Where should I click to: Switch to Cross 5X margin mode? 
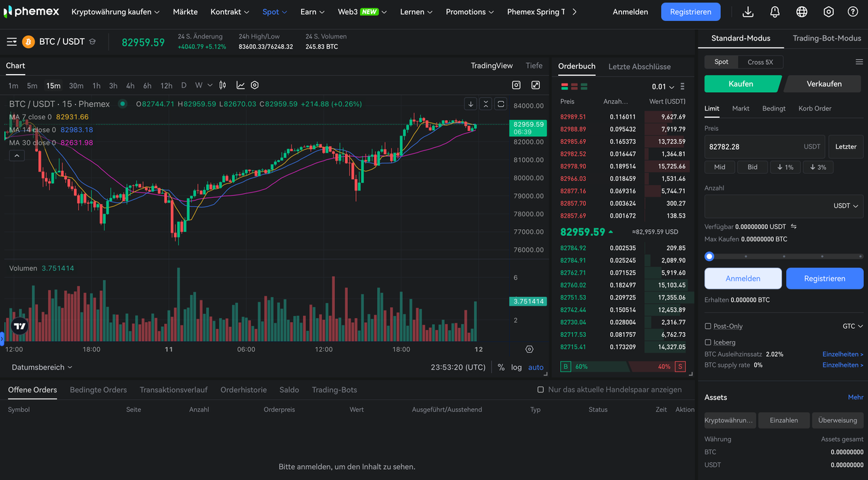(x=760, y=62)
